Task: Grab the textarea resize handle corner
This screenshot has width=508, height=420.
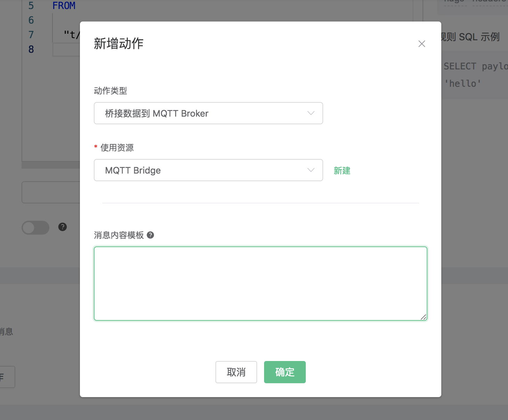Action: 423,317
